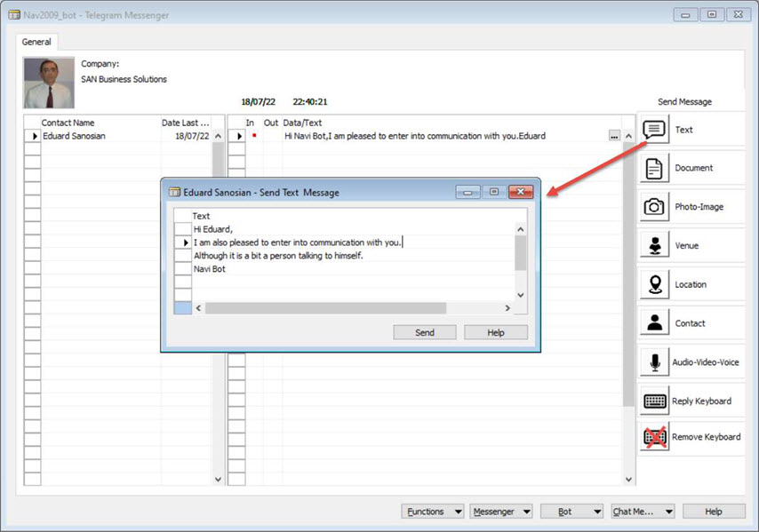The image size is (759, 532).
Task: Click the message list scrollbar up arrow
Action: point(628,136)
